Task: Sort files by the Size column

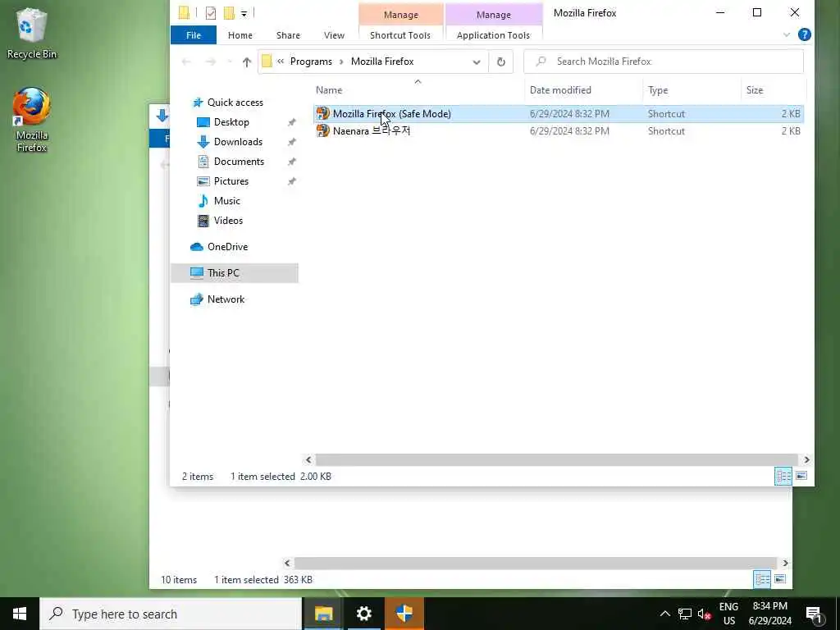Action: (x=773, y=90)
